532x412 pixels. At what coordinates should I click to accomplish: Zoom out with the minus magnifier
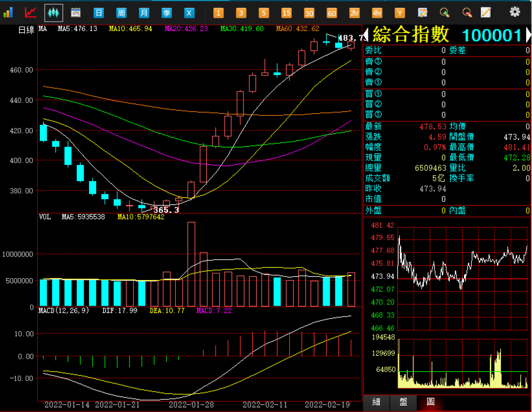pyautogui.click(x=467, y=13)
